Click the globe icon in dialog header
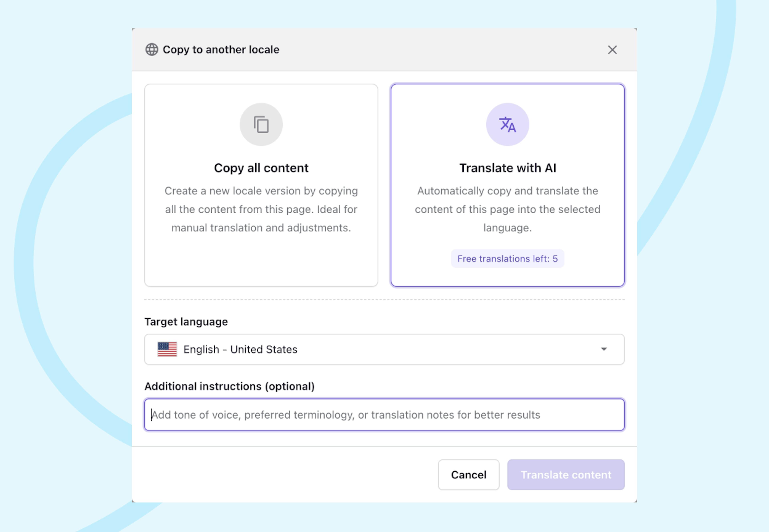The height and width of the screenshot is (532, 769). [x=152, y=50]
